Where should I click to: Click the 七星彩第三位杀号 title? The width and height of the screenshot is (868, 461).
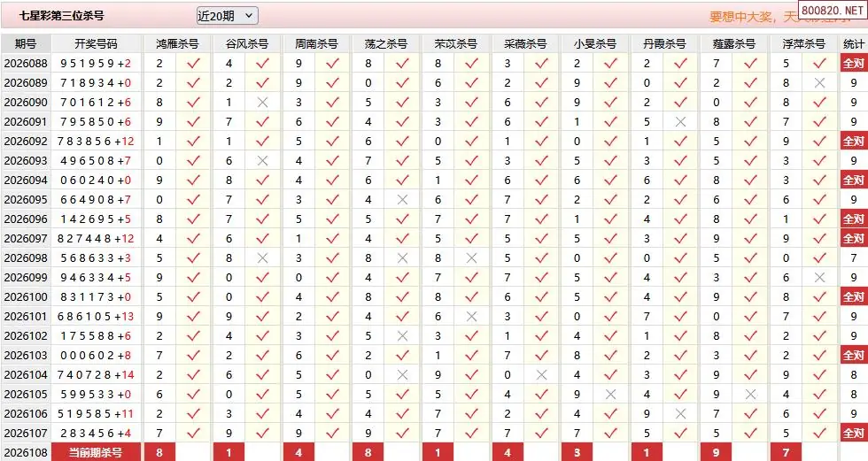pyautogui.click(x=61, y=15)
